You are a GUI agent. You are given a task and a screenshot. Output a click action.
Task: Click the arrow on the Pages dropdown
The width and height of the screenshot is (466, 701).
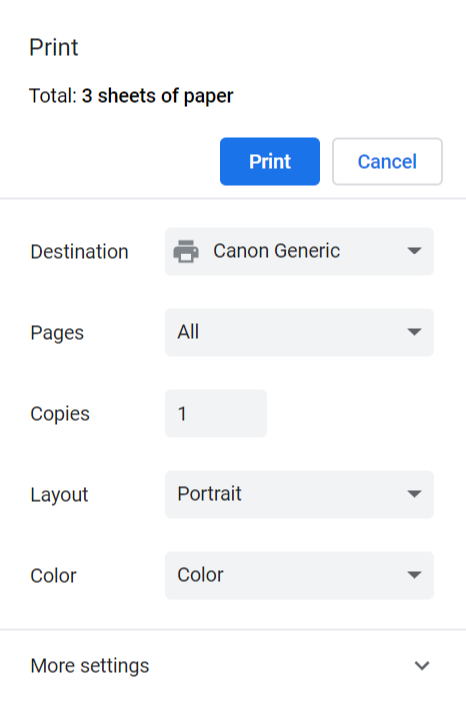[x=415, y=332]
